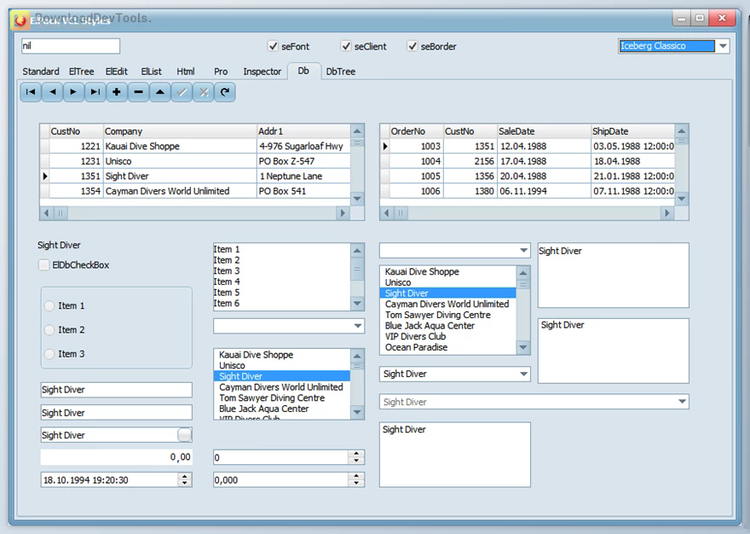
Task: Insert new record with plus button
Action: click(x=117, y=92)
